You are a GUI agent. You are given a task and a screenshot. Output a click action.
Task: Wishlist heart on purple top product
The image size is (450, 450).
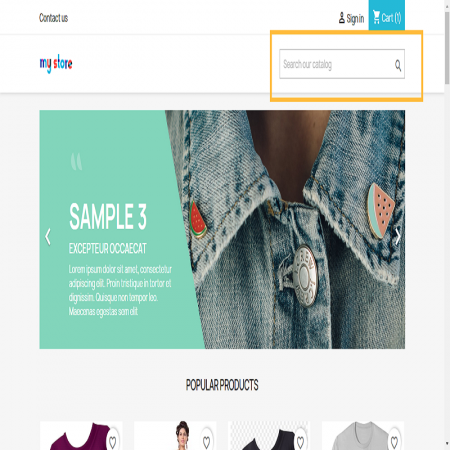pos(113,442)
